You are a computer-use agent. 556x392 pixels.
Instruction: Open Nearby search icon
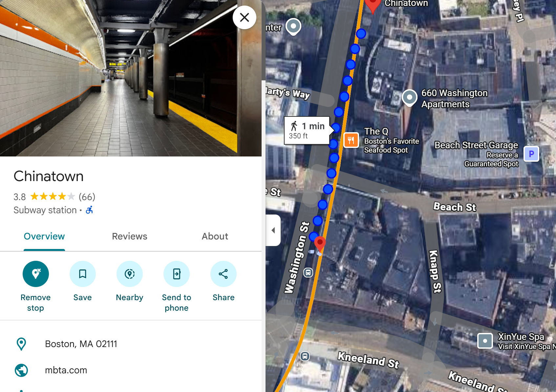[x=130, y=274]
